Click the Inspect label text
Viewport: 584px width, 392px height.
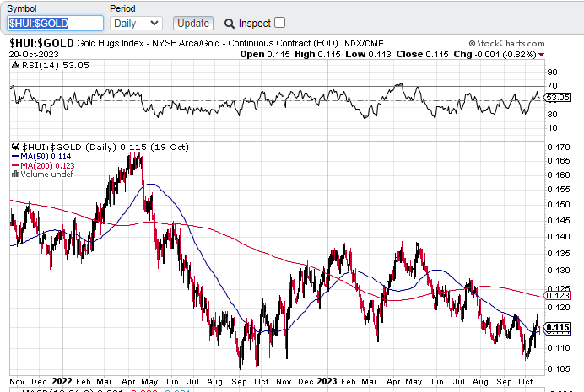coord(254,23)
